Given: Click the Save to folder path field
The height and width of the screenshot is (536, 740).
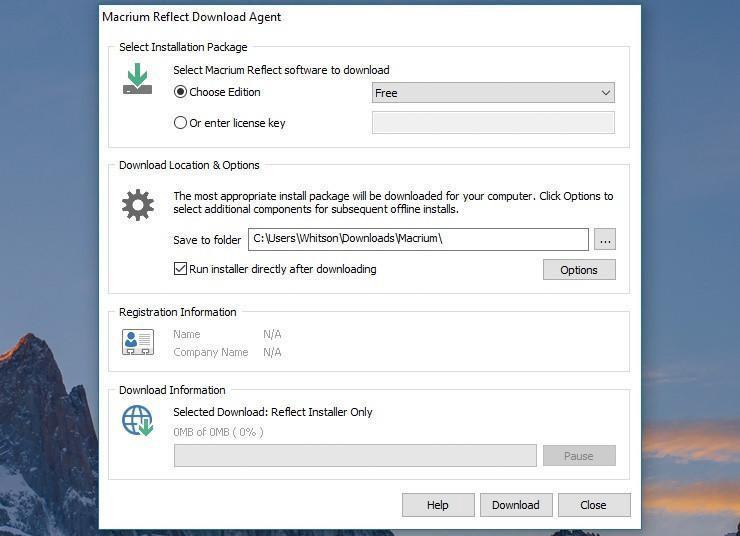Looking at the screenshot, I should (418, 239).
